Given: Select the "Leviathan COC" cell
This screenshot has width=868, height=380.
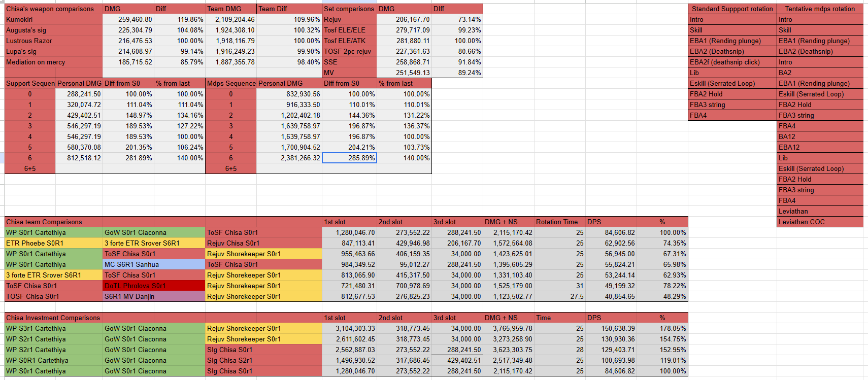Looking at the screenshot, I should point(820,222).
